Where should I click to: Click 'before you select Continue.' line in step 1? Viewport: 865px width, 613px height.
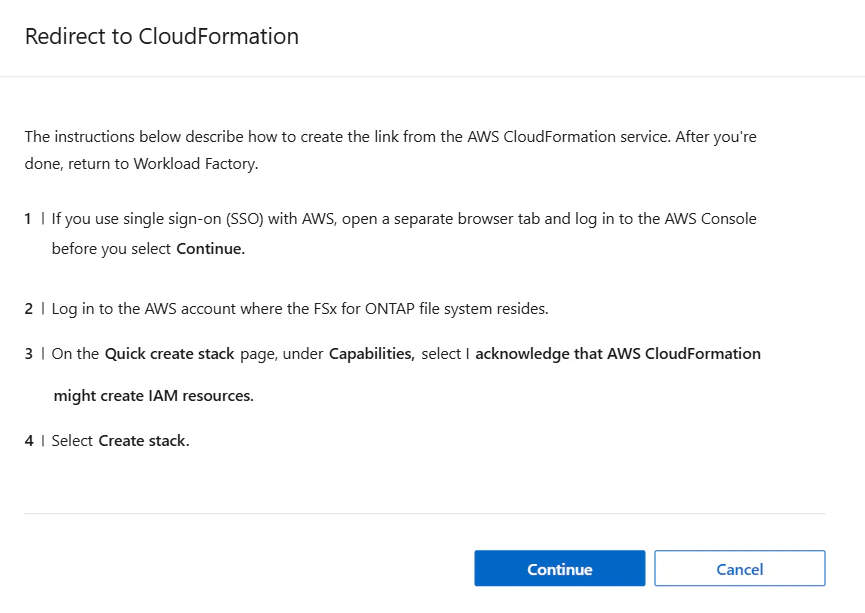(148, 249)
